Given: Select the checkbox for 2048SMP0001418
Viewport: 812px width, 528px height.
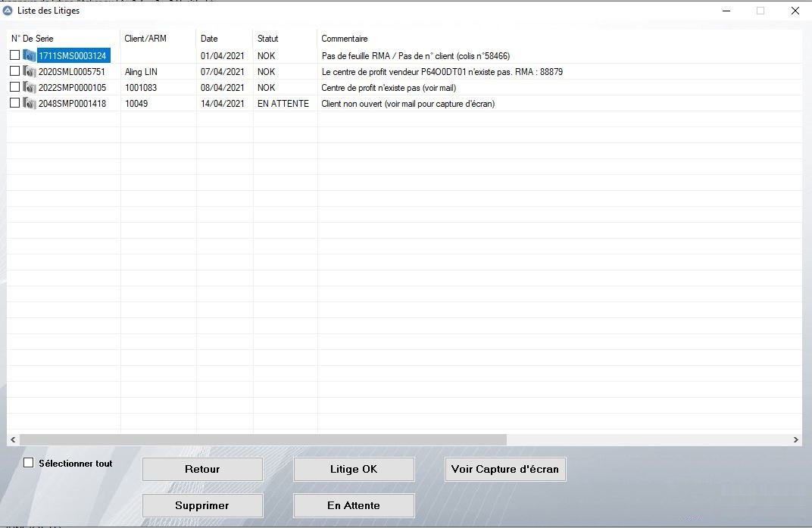Looking at the screenshot, I should [x=14, y=103].
